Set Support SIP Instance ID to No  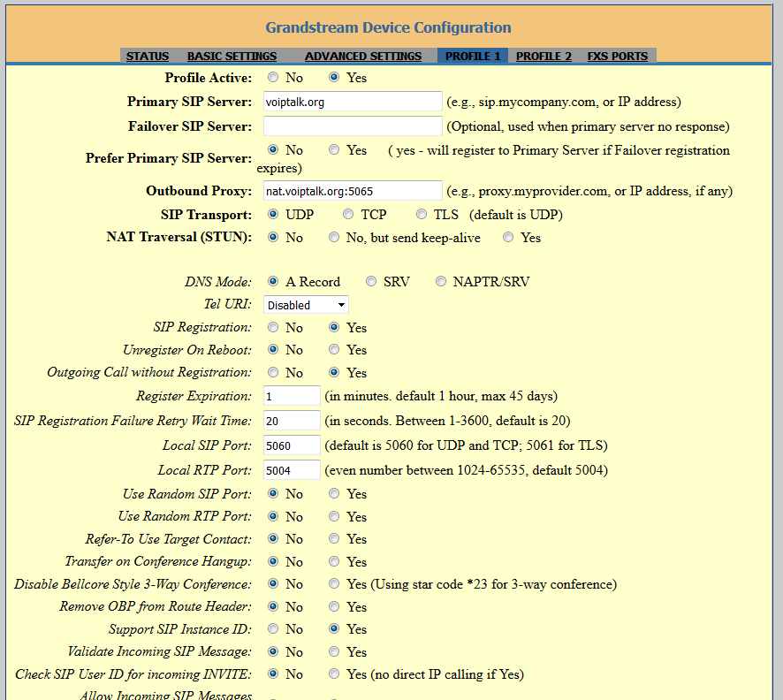(273, 628)
